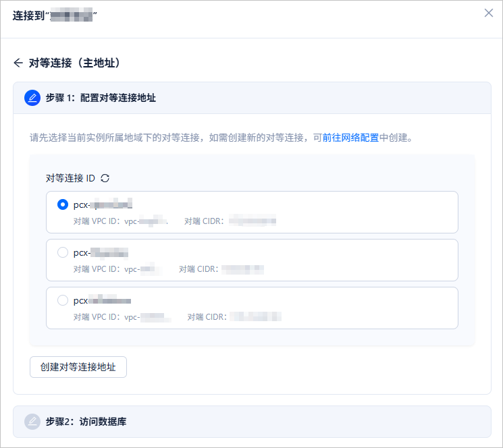This screenshot has width=503, height=448.
Task: Click the refresh icon next to 对等连接 ID
Action: pos(105,178)
